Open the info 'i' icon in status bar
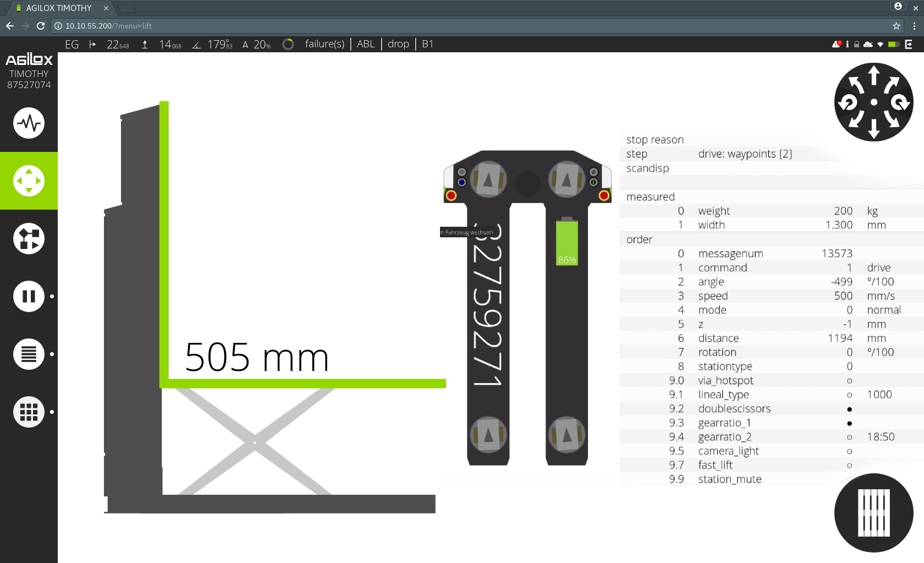The width and height of the screenshot is (924, 563). click(847, 44)
